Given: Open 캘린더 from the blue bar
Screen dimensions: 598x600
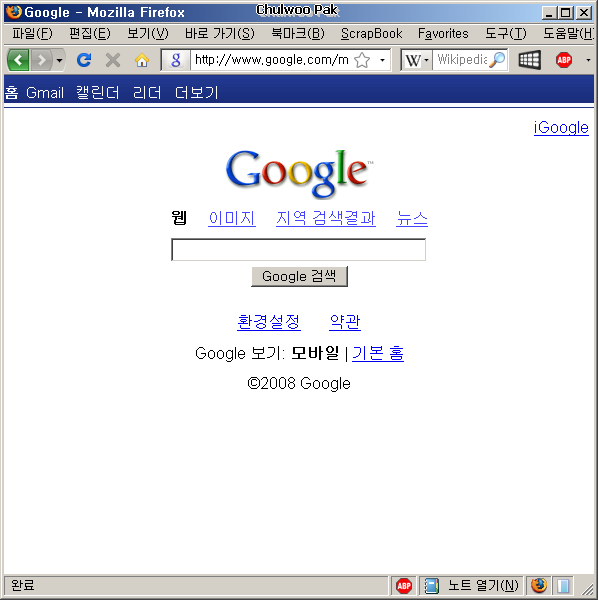Looking at the screenshot, I should point(98,93).
